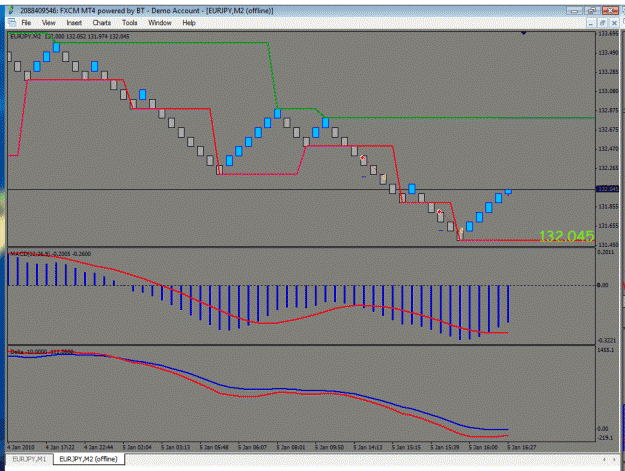Close the FXCM MT4 main window
Screen dimensions: 625x471
click(610, 11)
